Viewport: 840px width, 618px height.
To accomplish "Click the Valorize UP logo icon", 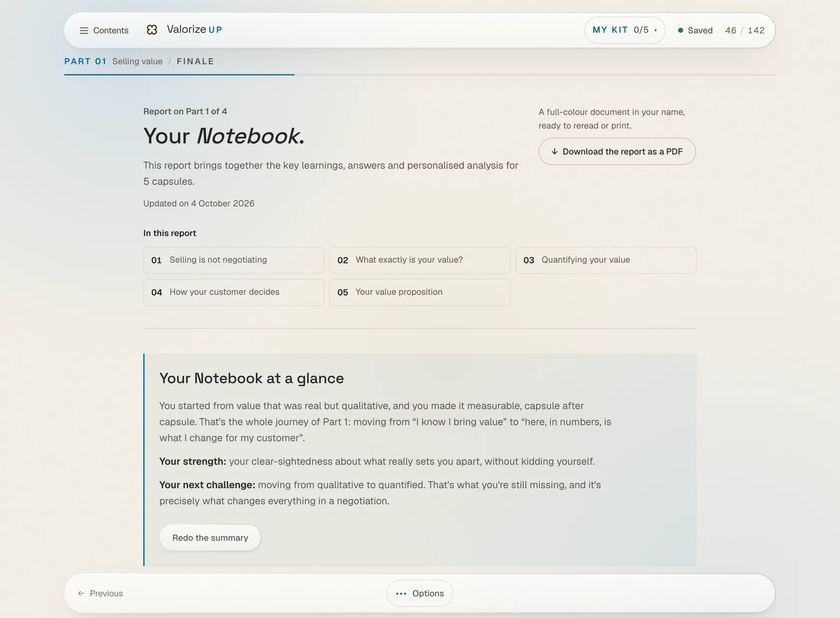I will pyautogui.click(x=152, y=30).
